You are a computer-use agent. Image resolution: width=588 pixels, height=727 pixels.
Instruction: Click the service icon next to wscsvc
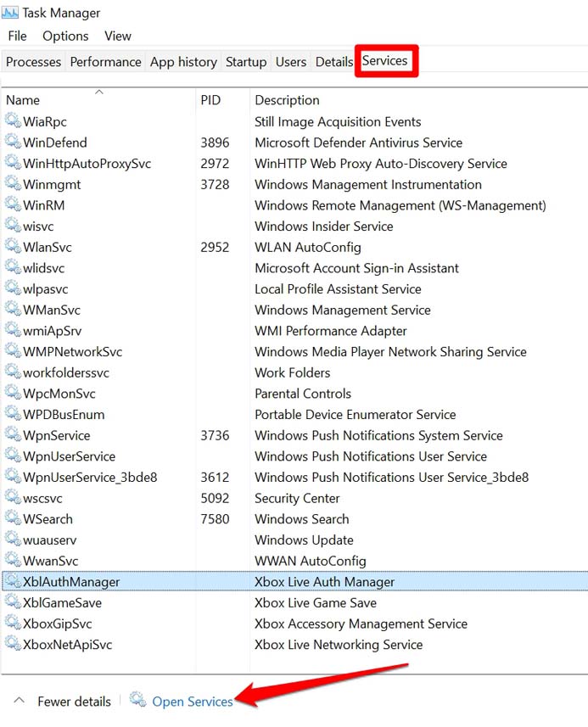(x=13, y=497)
